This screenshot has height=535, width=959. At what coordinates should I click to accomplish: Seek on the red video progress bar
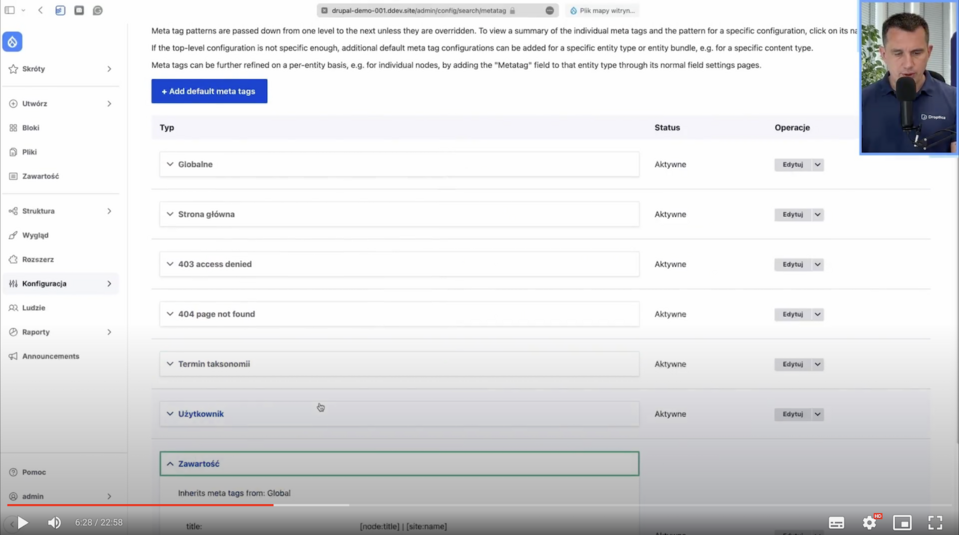tap(140, 505)
